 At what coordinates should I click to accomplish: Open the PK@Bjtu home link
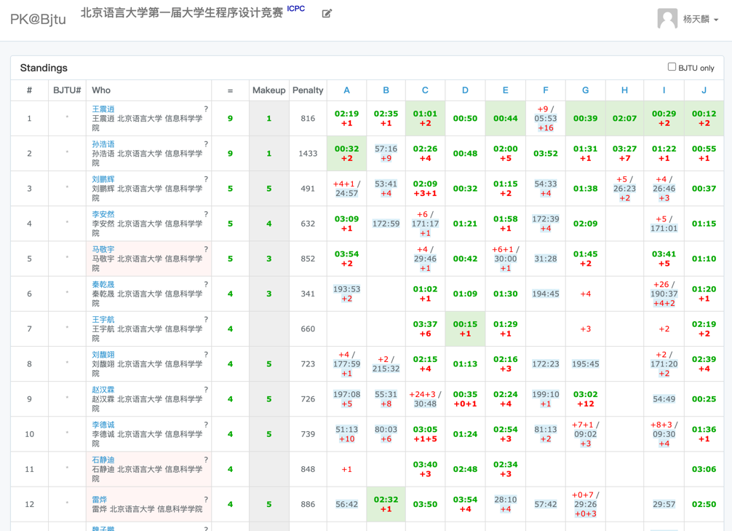click(38, 19)
